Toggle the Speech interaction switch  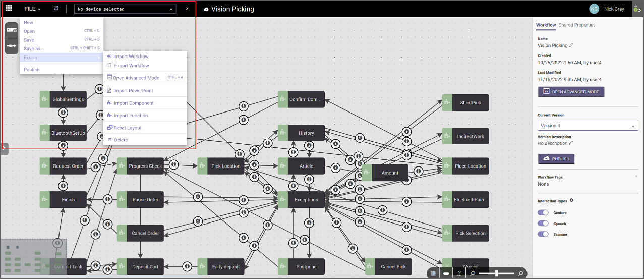(x=543, y=224)
